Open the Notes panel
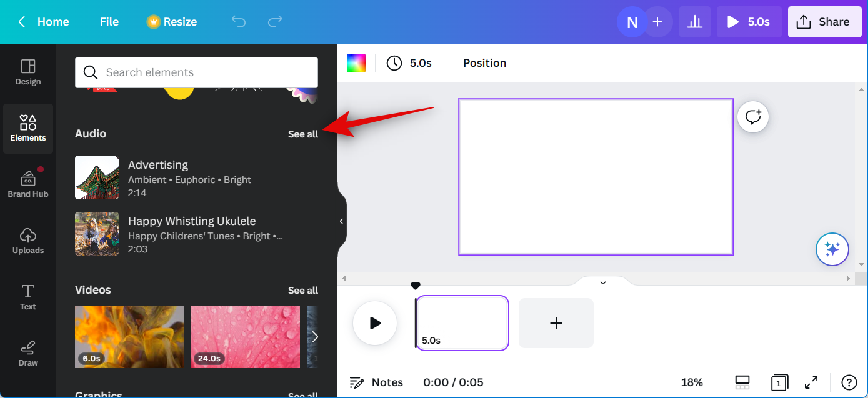Screen dimensions: 868x398 (x=376, y=382)
